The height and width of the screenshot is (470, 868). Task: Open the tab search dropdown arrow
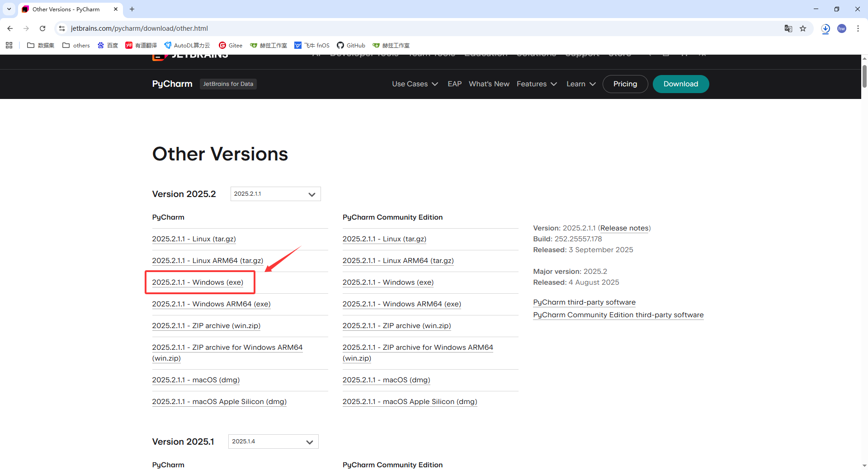point(9,9)
